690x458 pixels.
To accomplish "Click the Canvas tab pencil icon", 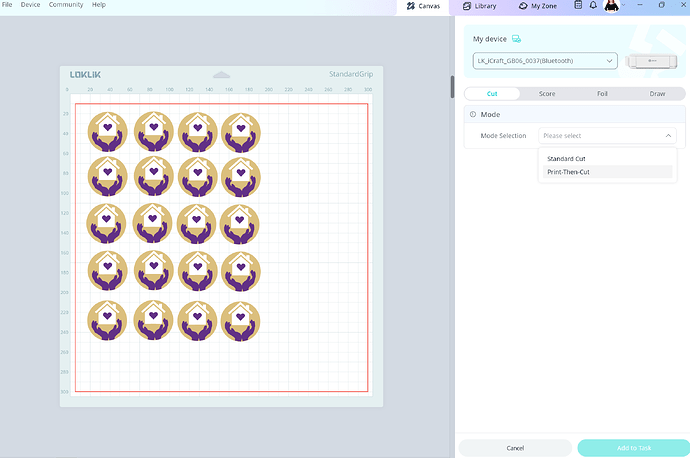I will pos(411,6).
